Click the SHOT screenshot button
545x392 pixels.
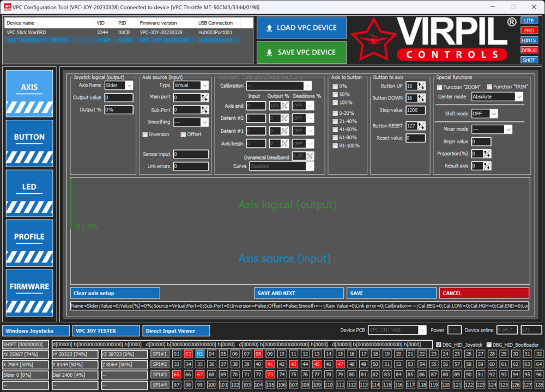529,60
